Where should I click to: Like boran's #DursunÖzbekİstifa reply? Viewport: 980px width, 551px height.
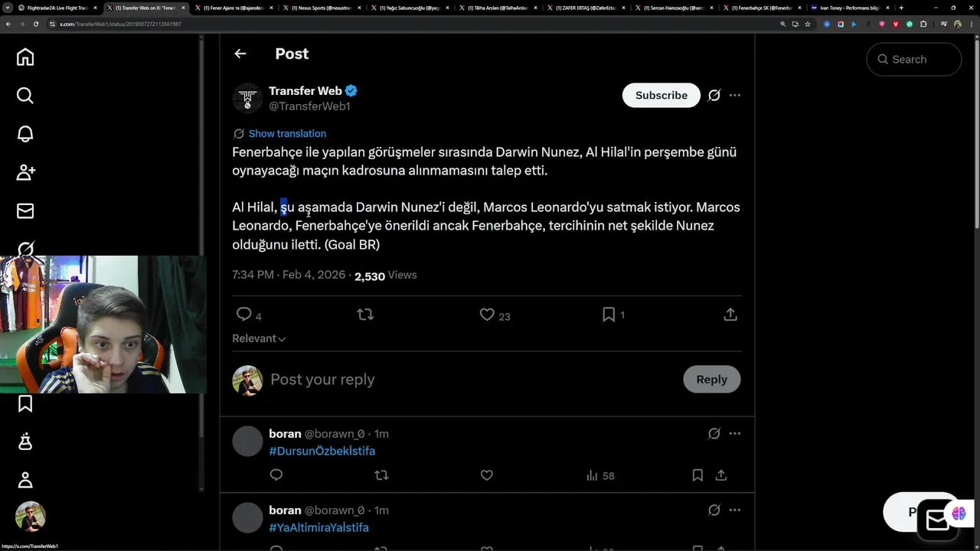[487, 475]
